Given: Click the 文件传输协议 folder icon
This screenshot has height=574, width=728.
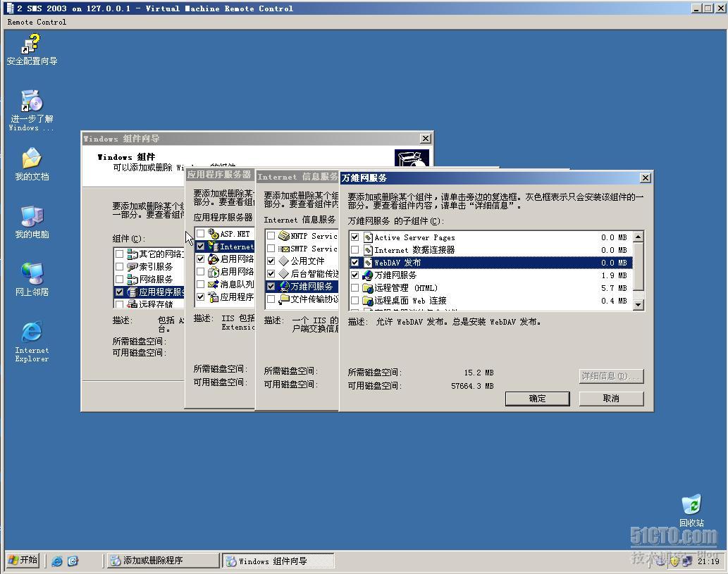Looking at the screenshot, I should [284, 299].
